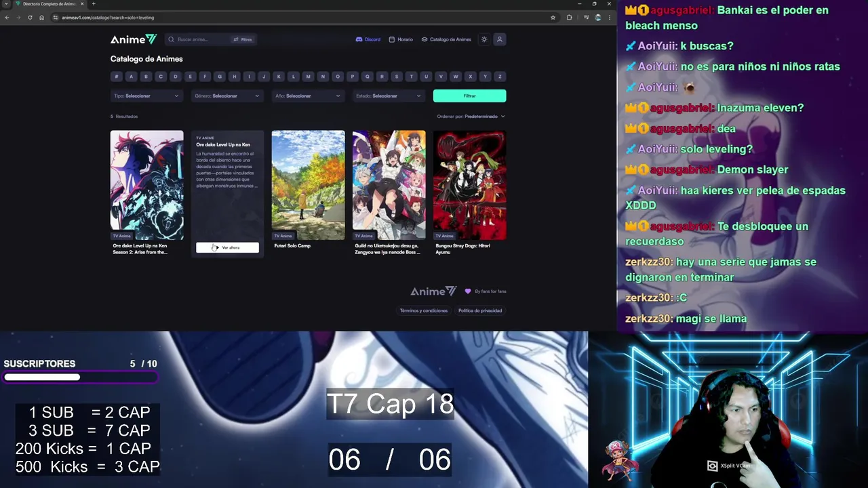Click the Suscriptores progress bar

(80, 378)
